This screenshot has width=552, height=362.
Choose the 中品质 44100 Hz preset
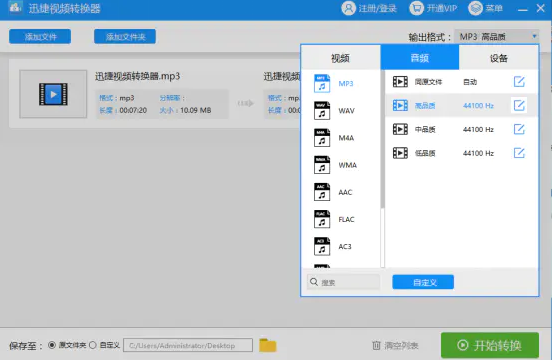tap(461, 129)
